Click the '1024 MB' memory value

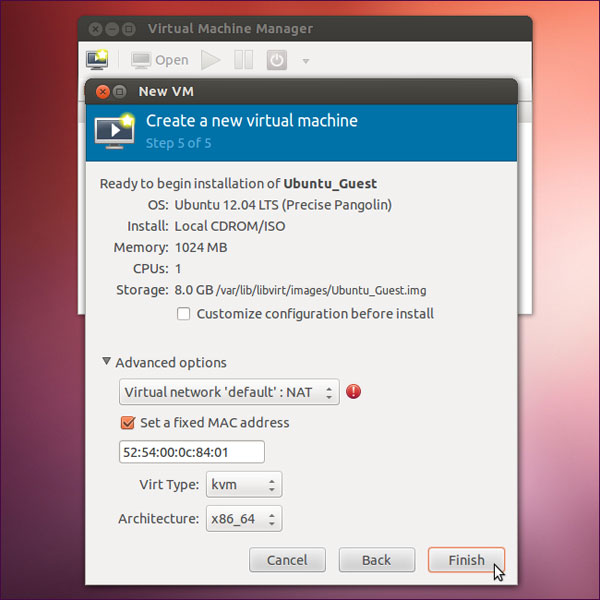tap(201, 248)
